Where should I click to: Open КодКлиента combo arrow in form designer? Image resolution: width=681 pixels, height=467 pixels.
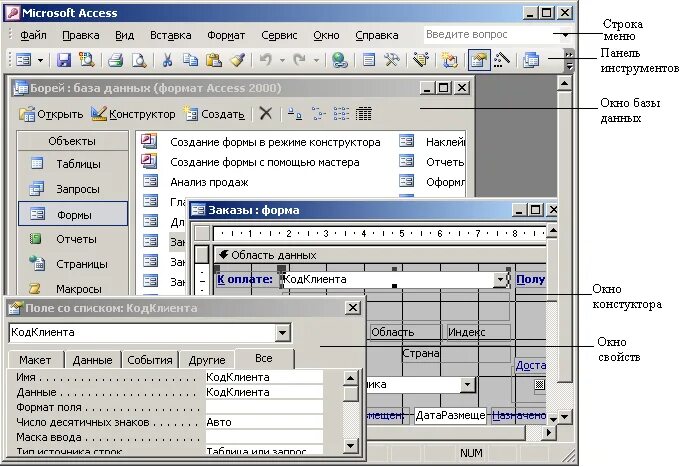tap(500, 279)
